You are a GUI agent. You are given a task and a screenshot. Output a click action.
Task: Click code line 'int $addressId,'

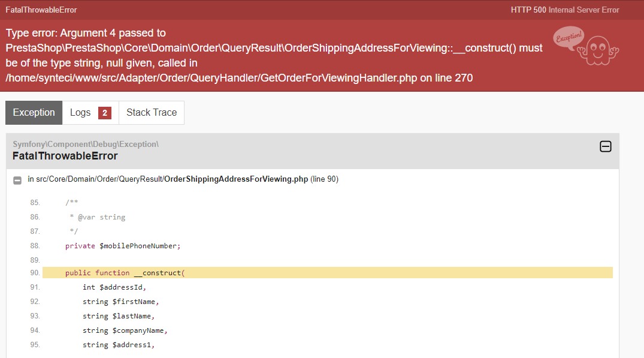pos(114,287)
